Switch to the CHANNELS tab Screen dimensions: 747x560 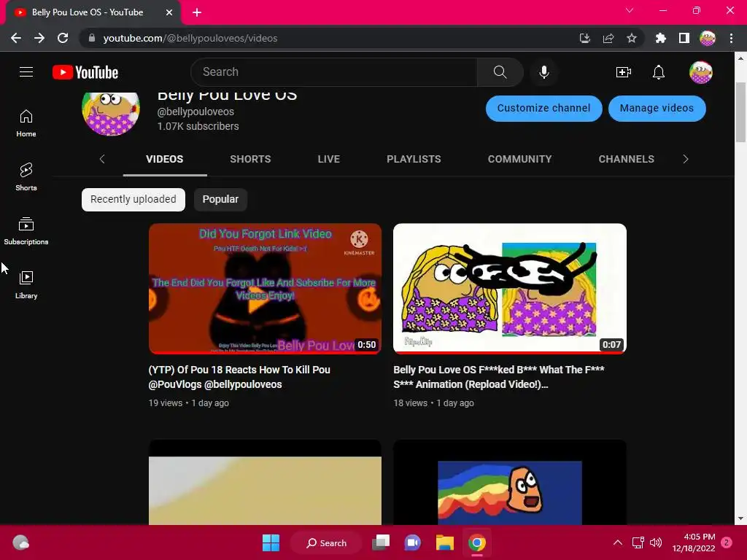tap(626, 159)
